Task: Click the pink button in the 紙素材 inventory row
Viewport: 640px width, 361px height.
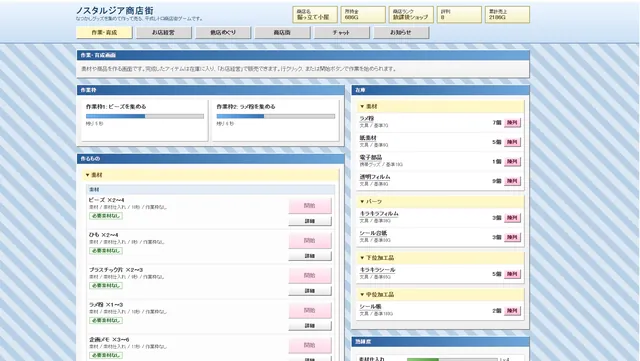Action: [x=512, y=142]
